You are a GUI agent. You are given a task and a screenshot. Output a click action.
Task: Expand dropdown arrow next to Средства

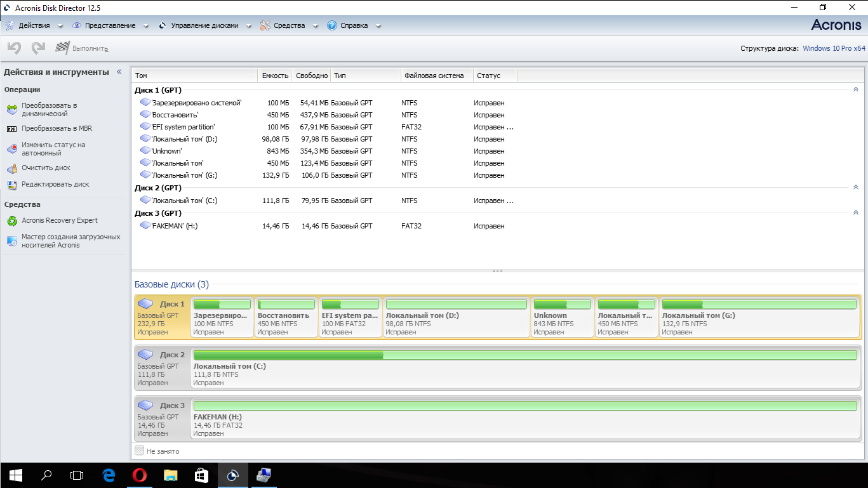click(316, 26)
